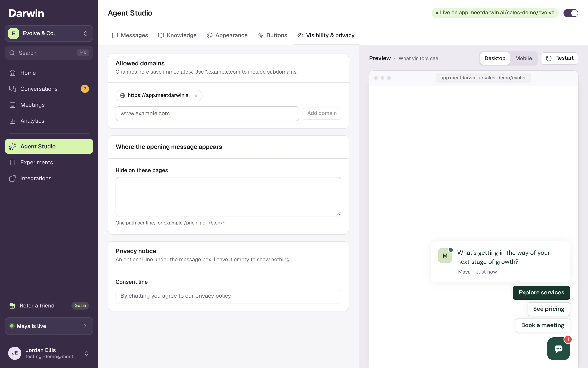Image resolution: width=588 pixels, height=368 pixels.
Task: Switch to the Knowledge tab
Action: click(x=177, y=35)
